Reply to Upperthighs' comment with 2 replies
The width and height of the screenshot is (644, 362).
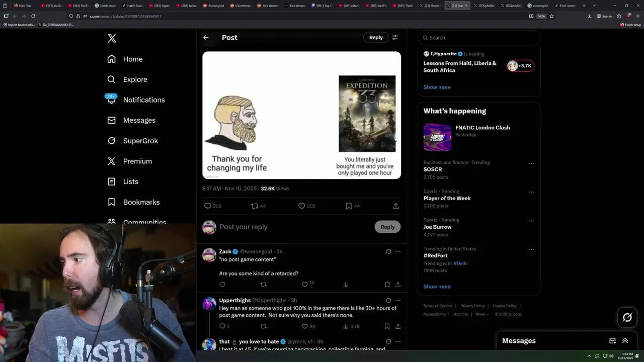click(224, 326)
